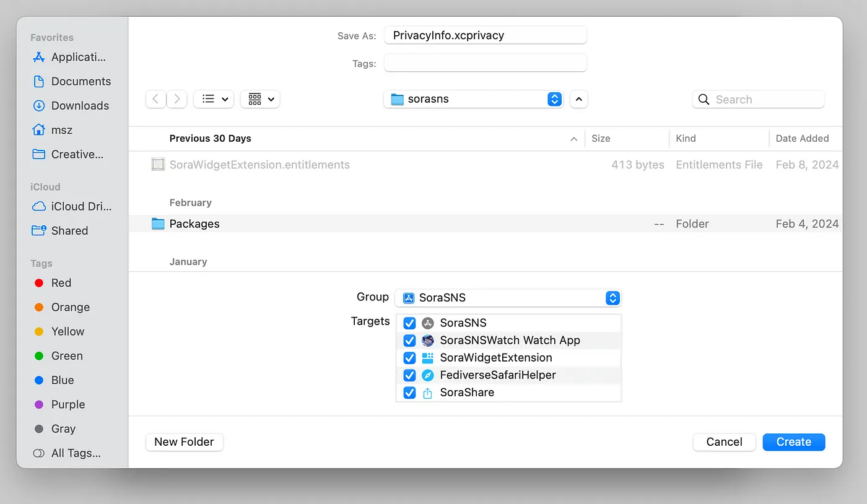Click the 413 bytes size value

[x=638, y=165]
